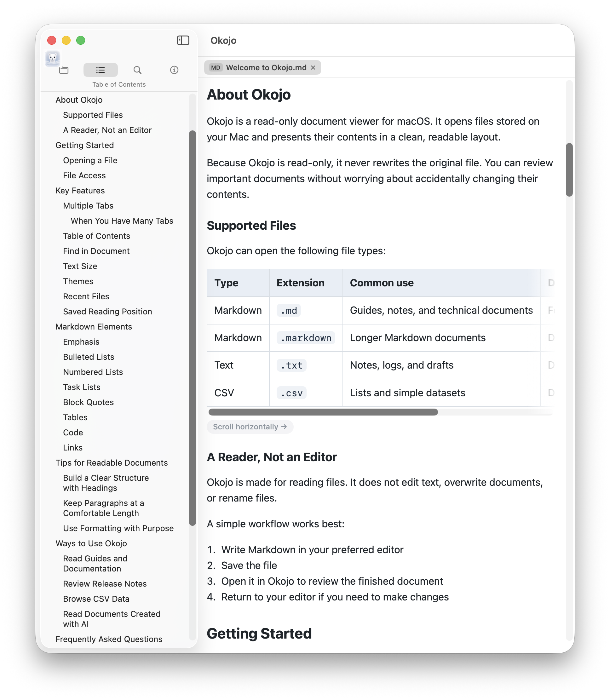Toggle the sidebar visibility icon

pyautogui.click(x=183, y=41)
